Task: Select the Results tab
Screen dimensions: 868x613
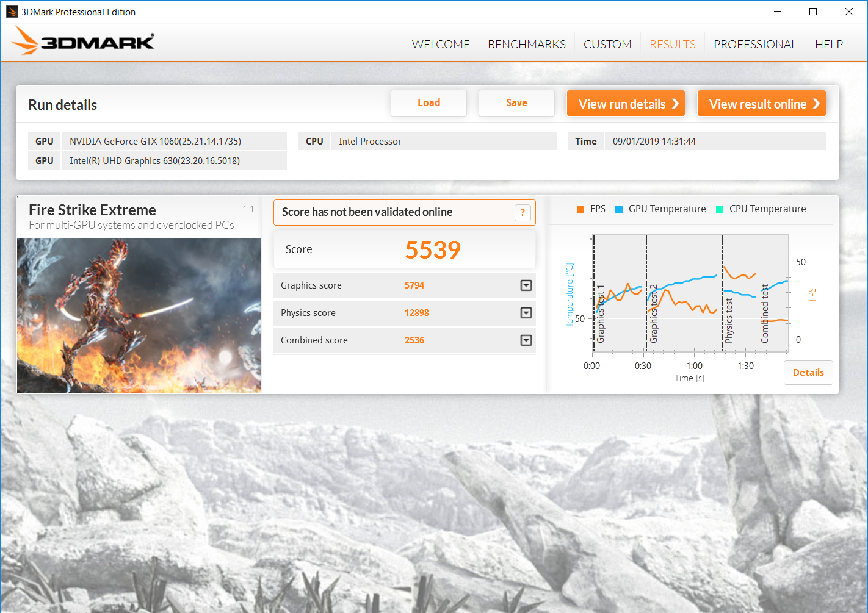Action: pos(673,45)
